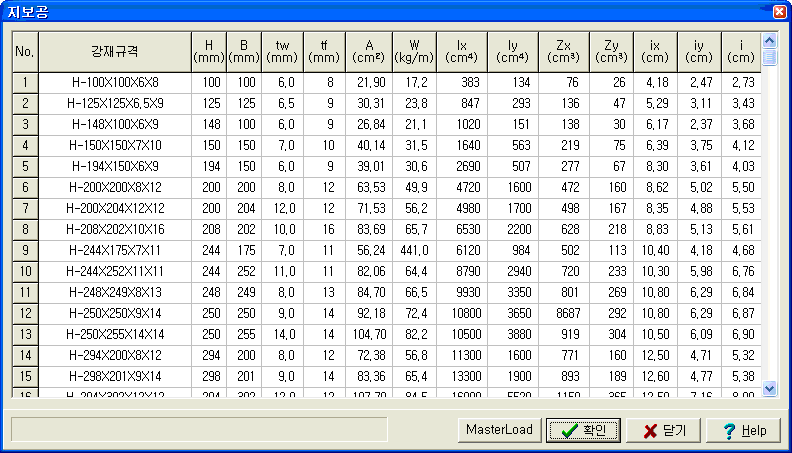792x453 pixels.
Task: Select the H-244X252X11X11 cell
Action: (115, 271)
